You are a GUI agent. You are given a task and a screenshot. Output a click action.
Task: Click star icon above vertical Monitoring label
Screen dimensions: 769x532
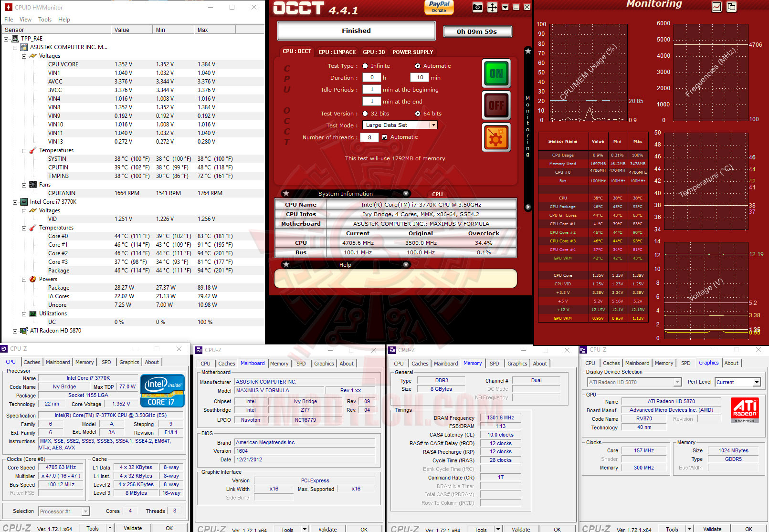(x=528, y=51)
